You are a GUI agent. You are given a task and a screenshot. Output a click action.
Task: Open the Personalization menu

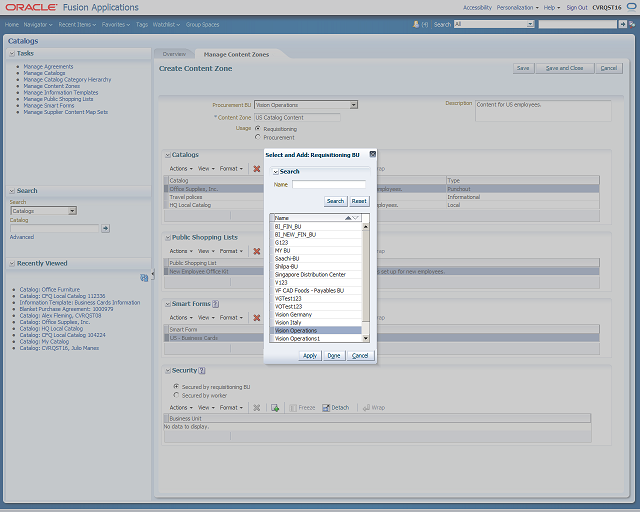click(517, 7)
